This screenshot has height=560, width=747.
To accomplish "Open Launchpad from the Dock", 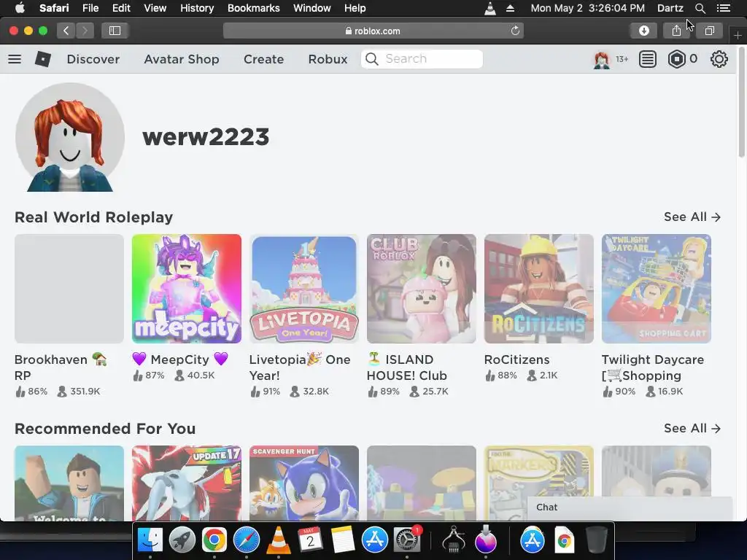I will [182, 540].
